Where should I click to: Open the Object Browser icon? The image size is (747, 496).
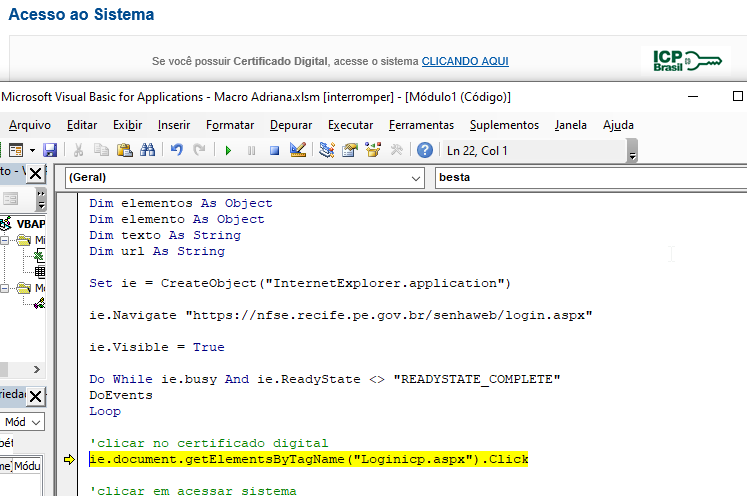pyautogui.click(x=373, y=151)
